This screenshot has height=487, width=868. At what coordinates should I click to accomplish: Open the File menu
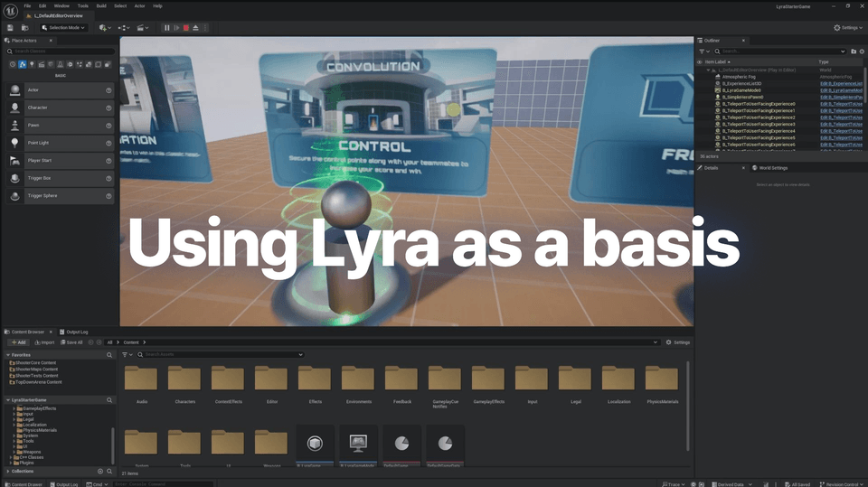pos(27,6)
